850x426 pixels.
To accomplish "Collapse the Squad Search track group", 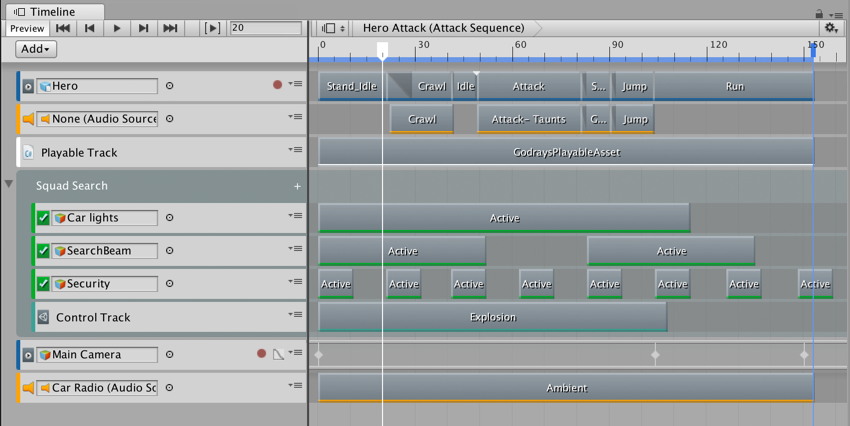I will [x=9, y=184].
